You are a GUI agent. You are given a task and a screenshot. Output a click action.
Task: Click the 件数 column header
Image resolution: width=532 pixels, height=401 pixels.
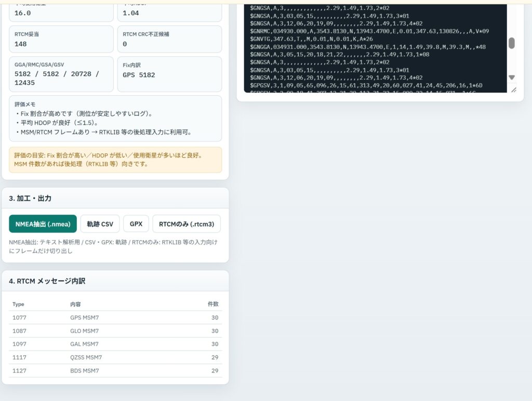click(213, 304)
